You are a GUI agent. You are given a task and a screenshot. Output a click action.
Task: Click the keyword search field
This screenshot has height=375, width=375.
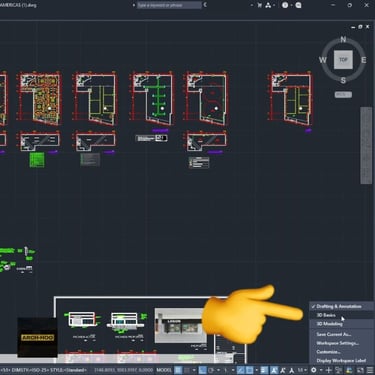click(x=169, y=5)
